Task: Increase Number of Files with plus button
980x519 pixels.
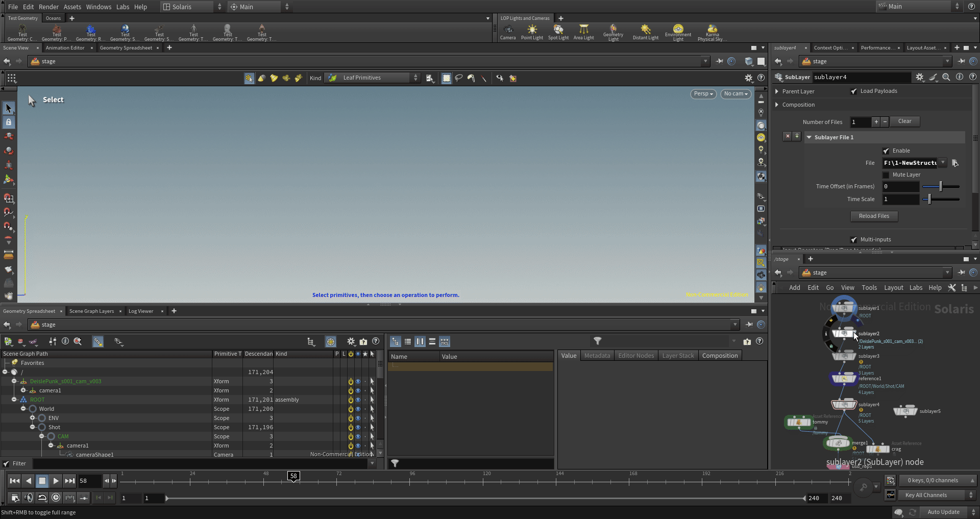Action: [876, 122]
